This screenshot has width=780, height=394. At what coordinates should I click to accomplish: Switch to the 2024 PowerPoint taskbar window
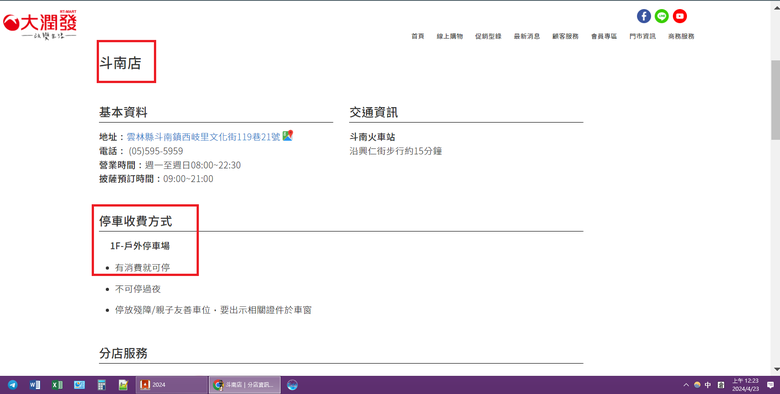coord(172,385)
